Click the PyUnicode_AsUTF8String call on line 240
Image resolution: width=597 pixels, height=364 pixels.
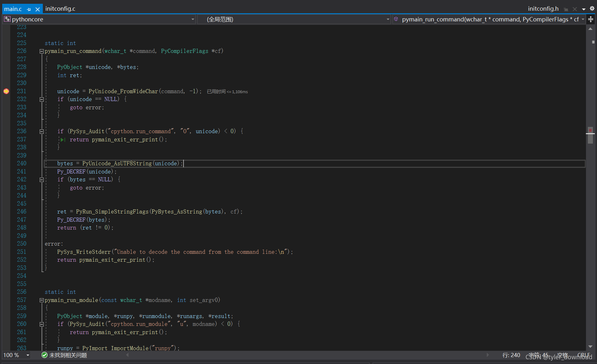tap(117, 163)
